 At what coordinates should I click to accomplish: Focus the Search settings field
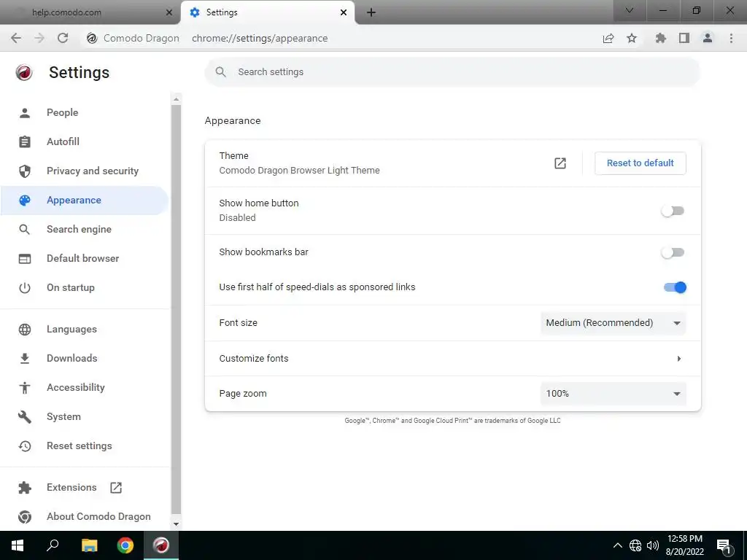(452, 72)
